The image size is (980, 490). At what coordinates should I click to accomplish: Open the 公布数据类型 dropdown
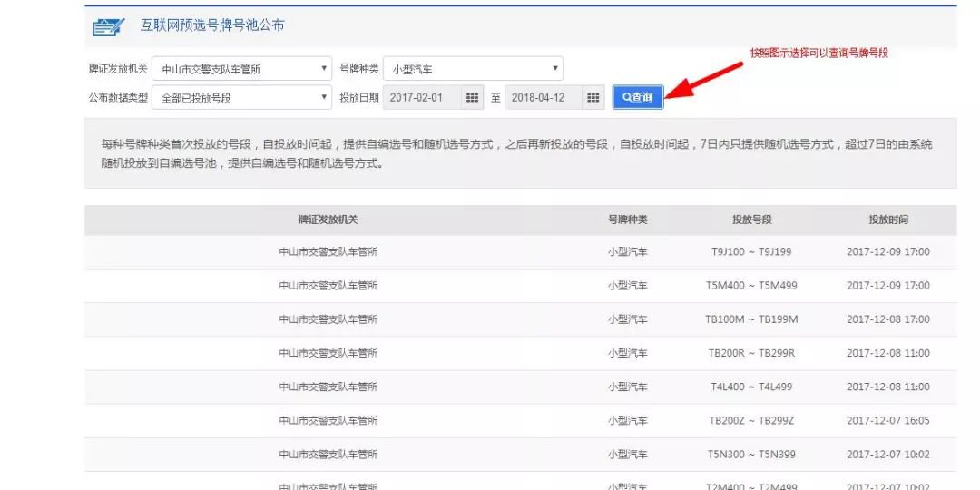(241, 98)
